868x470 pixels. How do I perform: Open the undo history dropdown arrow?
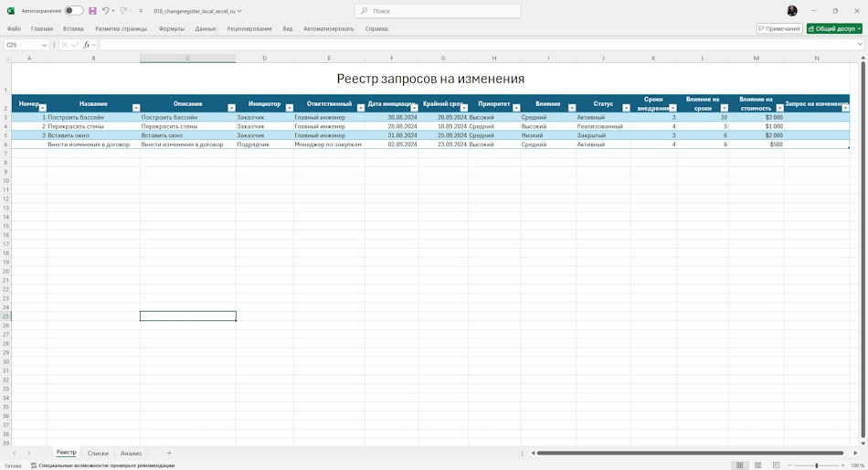(113, 11)
